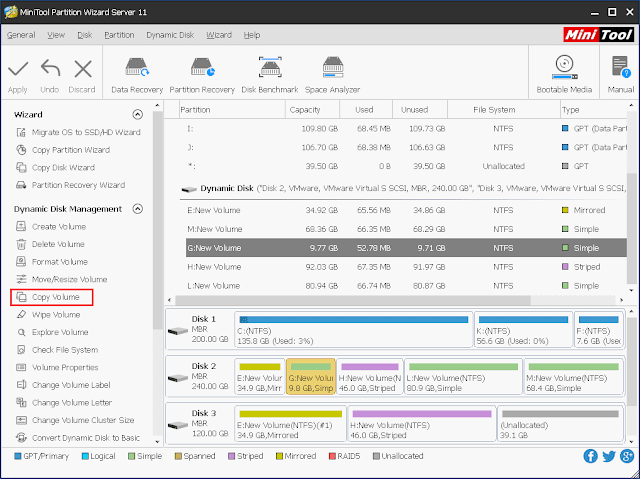The image size is (640, 479).
Task: Click Copy Volume in sidebar
Action: point(52,297)
